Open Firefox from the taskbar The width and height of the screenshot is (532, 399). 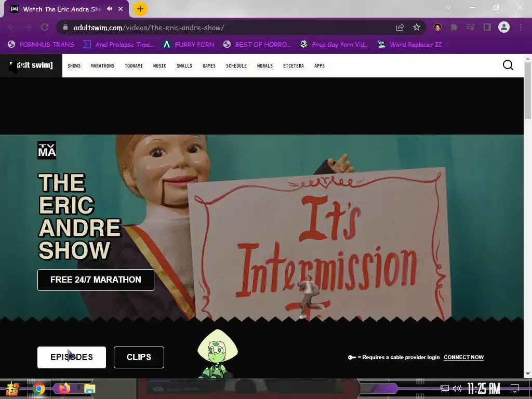(x=64, y=388)
